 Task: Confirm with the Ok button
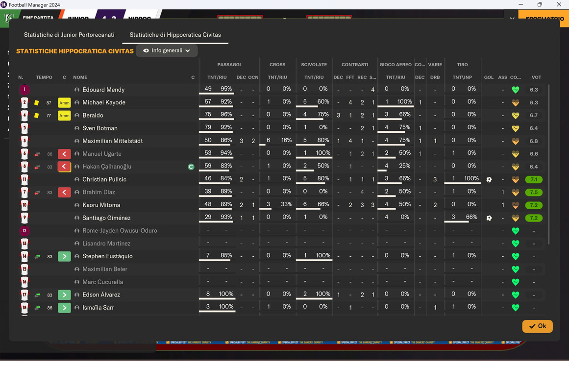tap(537, 326)
